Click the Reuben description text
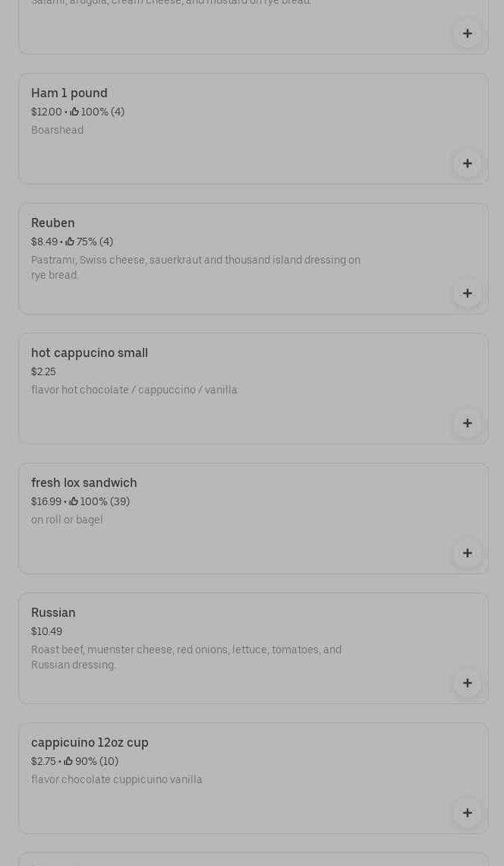Image resolution: width=504 pixels, height=866 pixels. [x=196, y=267]
